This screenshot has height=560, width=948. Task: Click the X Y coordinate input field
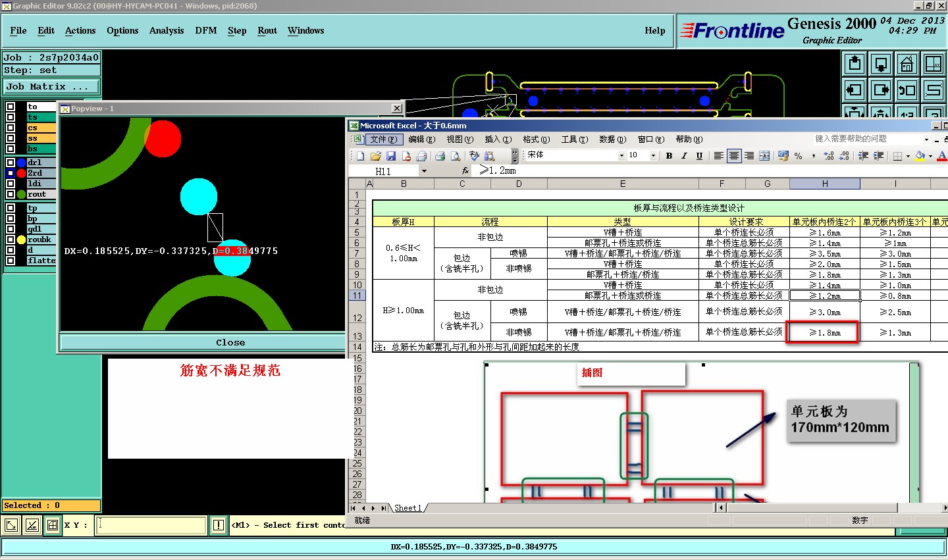pyautogui.click(x=151, y=525)
